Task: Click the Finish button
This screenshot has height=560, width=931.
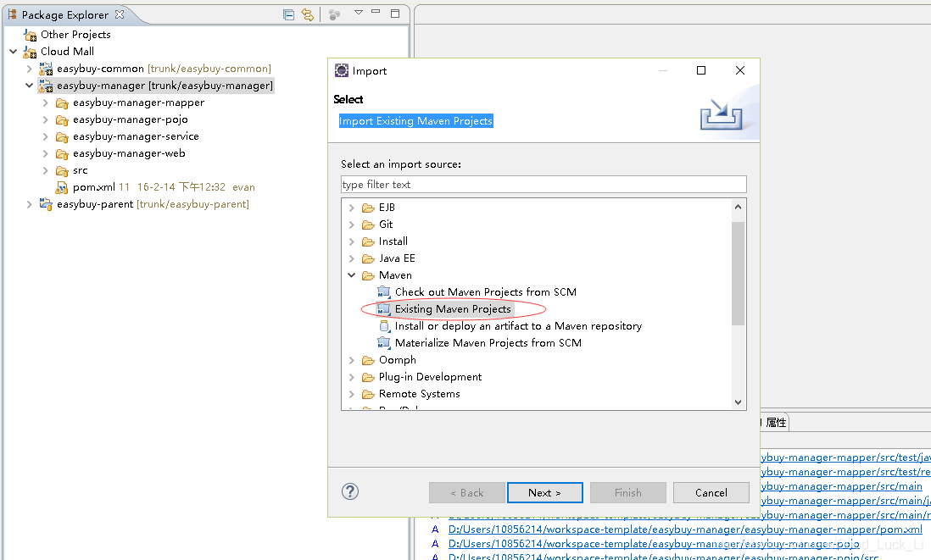Action: click(x=627, y=492)
